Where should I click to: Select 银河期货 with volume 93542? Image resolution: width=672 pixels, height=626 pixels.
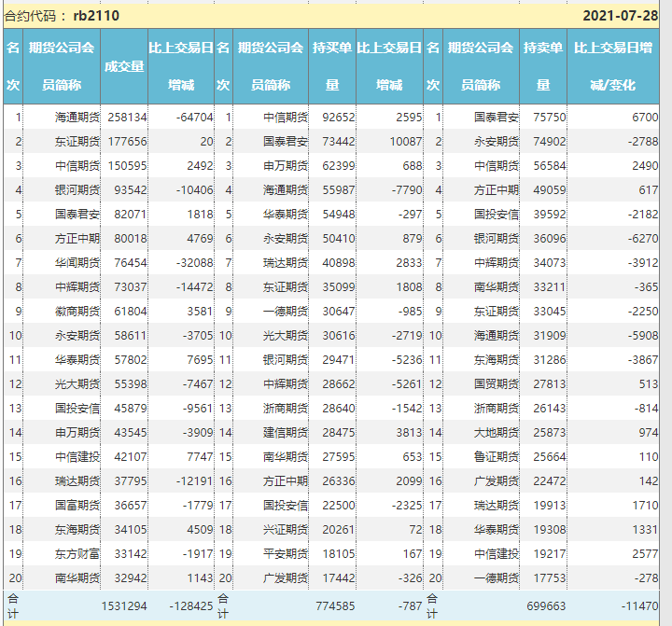pos(77,189)
